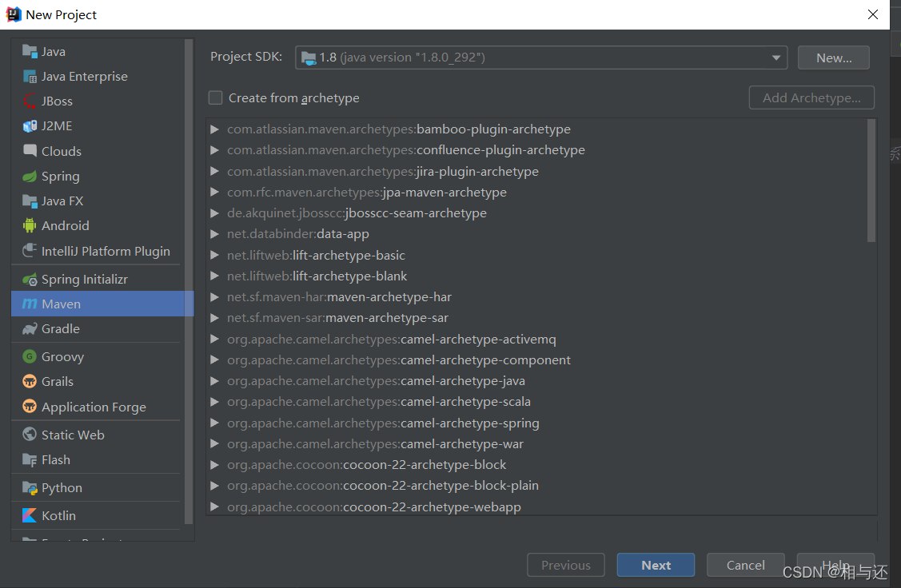Select camel-archetype-spring row
Image resolution: width=901 pixels, height=588 pixels.
point(537,423)
